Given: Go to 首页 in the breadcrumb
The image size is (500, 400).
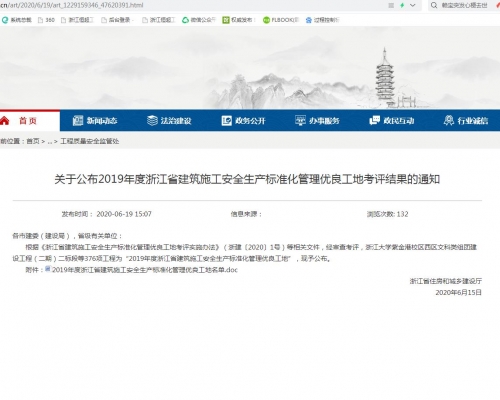Looking at the screenshot, I should pos(33,141).
